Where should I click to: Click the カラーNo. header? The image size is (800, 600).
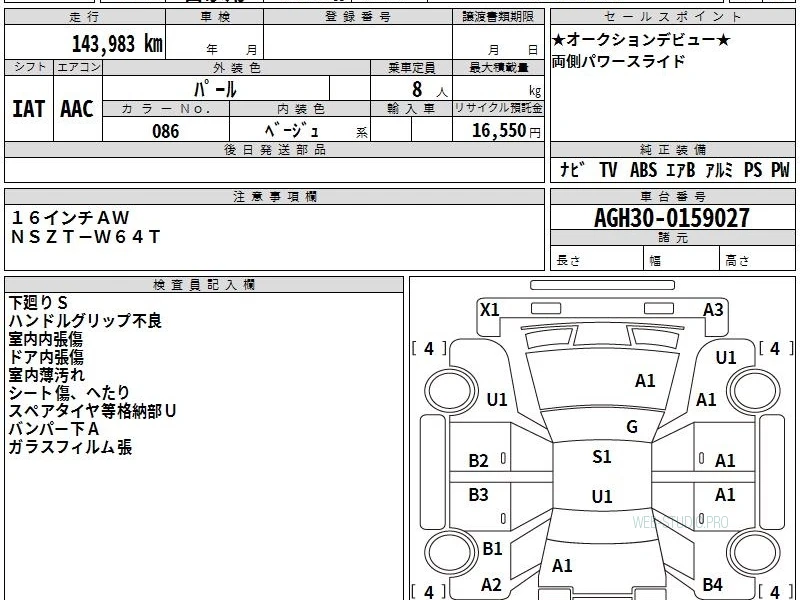(166, 108)
